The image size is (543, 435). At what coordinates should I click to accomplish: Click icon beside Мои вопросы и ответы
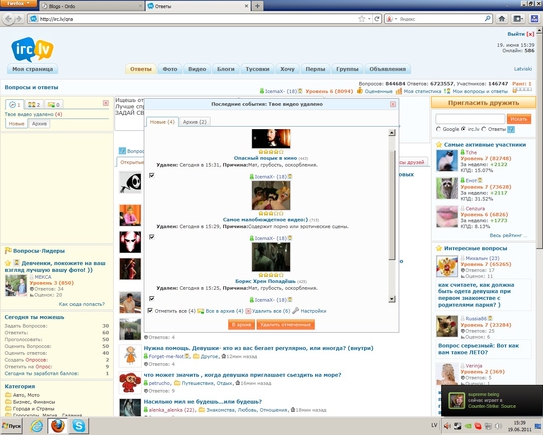(447, 91)
